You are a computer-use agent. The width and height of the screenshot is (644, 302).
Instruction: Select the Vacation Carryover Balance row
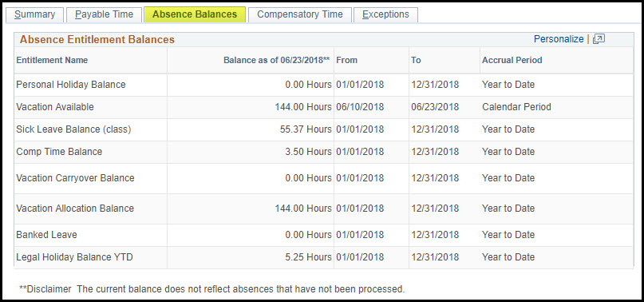point(324,178)
